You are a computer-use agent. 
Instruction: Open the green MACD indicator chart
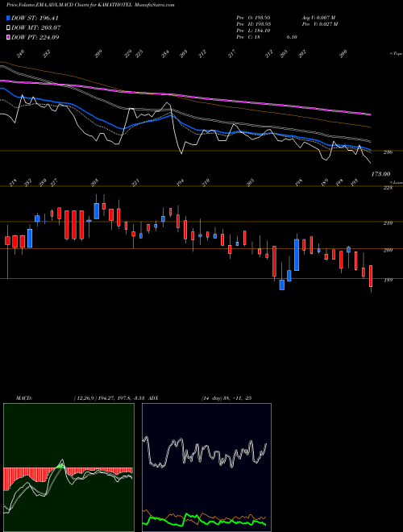(69, 468)
